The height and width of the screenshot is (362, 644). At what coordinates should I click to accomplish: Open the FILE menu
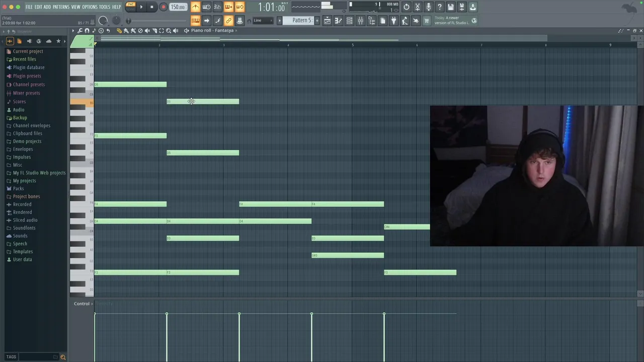29,7
